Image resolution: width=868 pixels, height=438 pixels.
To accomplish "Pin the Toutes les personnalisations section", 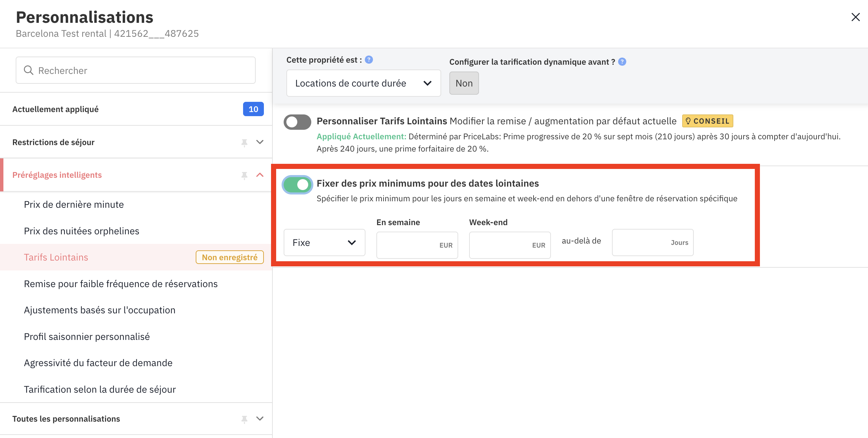I will click(244, 419).
